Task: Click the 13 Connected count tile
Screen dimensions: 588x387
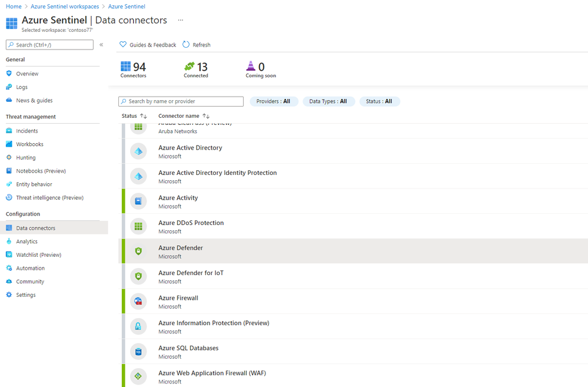Action: click(196, 70)
